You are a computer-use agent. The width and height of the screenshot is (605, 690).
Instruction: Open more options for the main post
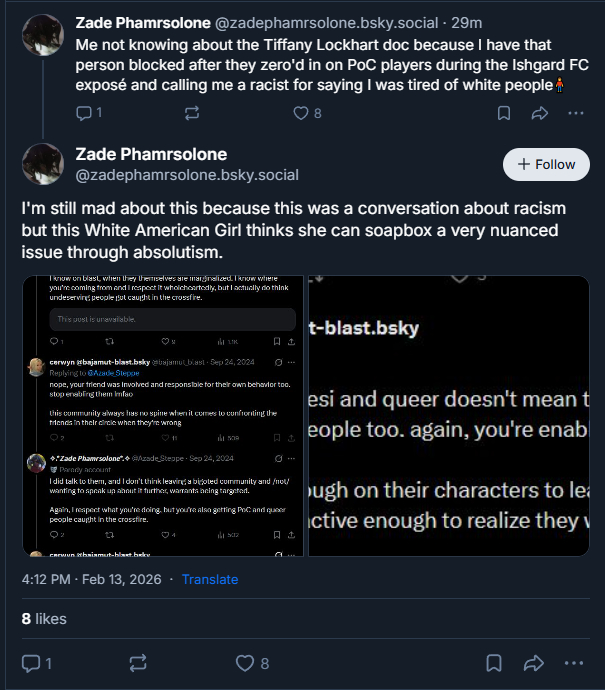coord(574,662)
